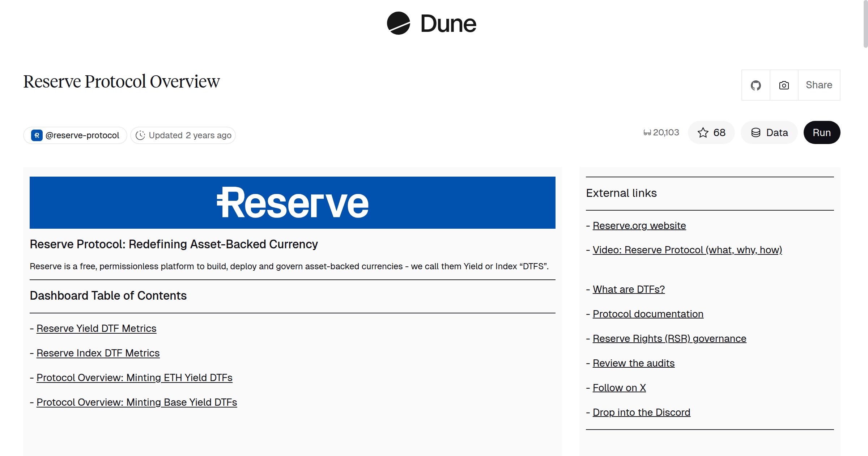Run the dashboard queries
Viewport: 868px width, 456px height.
tap(821, 132)
